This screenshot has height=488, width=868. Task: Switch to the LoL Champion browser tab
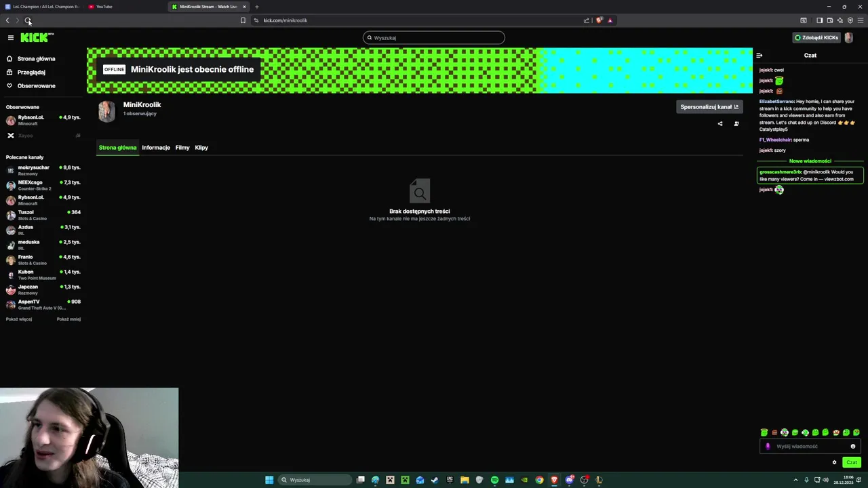click(x=42, y=7)
